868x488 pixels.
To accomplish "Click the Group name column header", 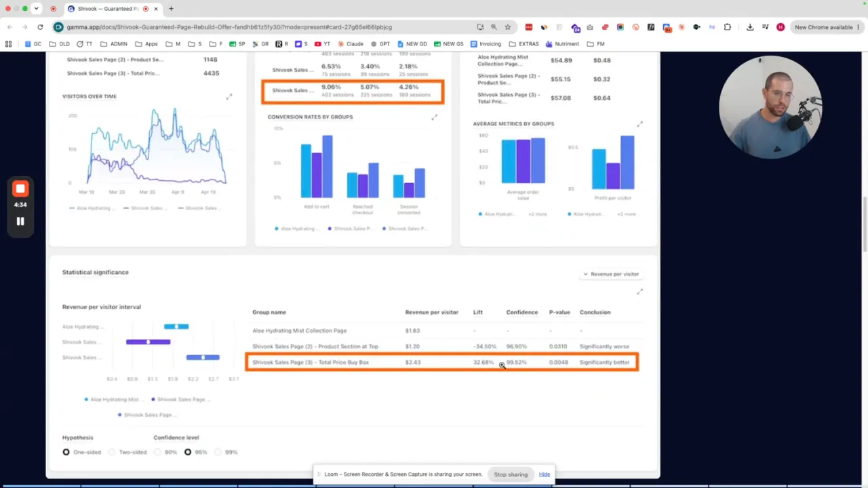I will [269, 312].
